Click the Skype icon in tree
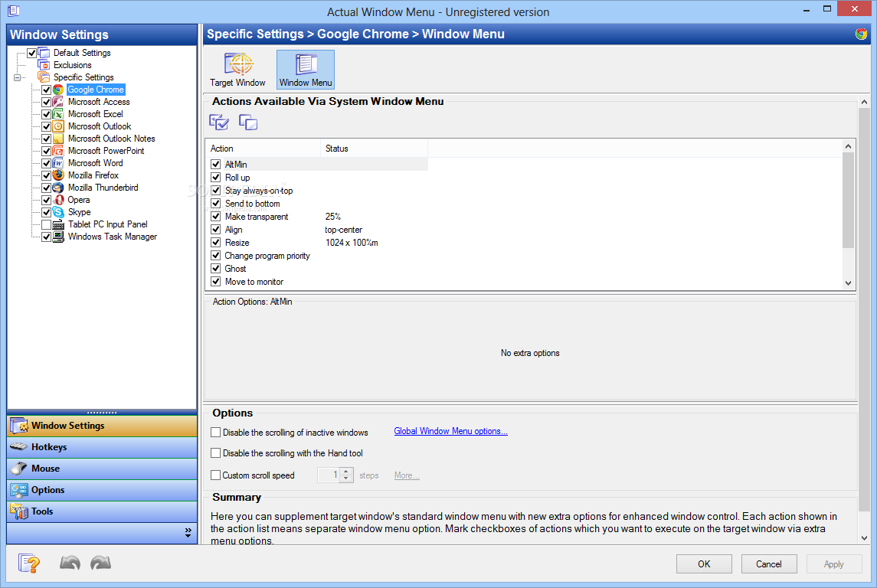The image size is (877, 588). (58, 212)
